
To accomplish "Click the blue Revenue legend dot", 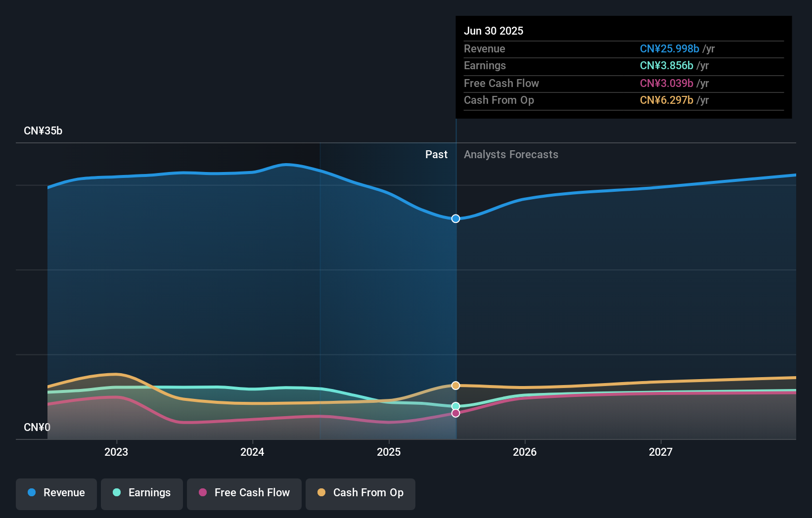I will [33, 493].
